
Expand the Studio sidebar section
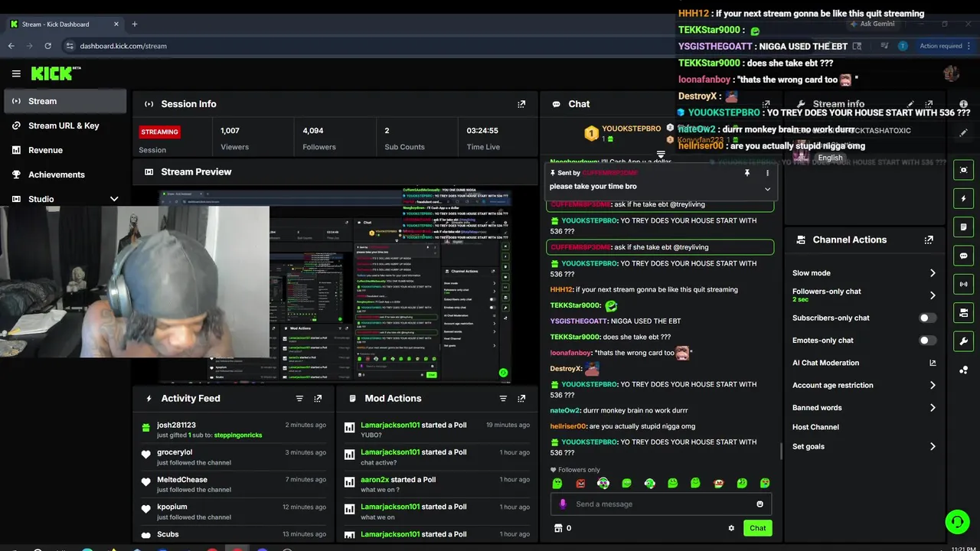pyautogui.click(x=114, y=199)
